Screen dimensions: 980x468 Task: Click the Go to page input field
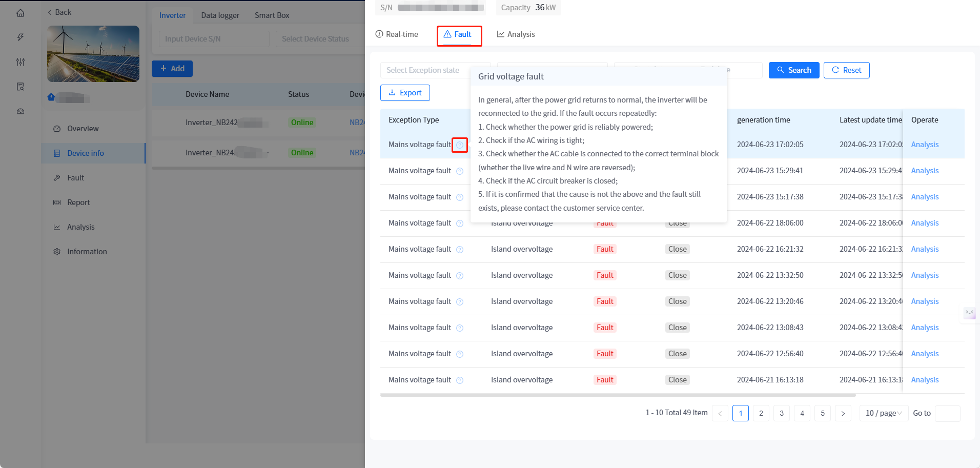[947, 413]
